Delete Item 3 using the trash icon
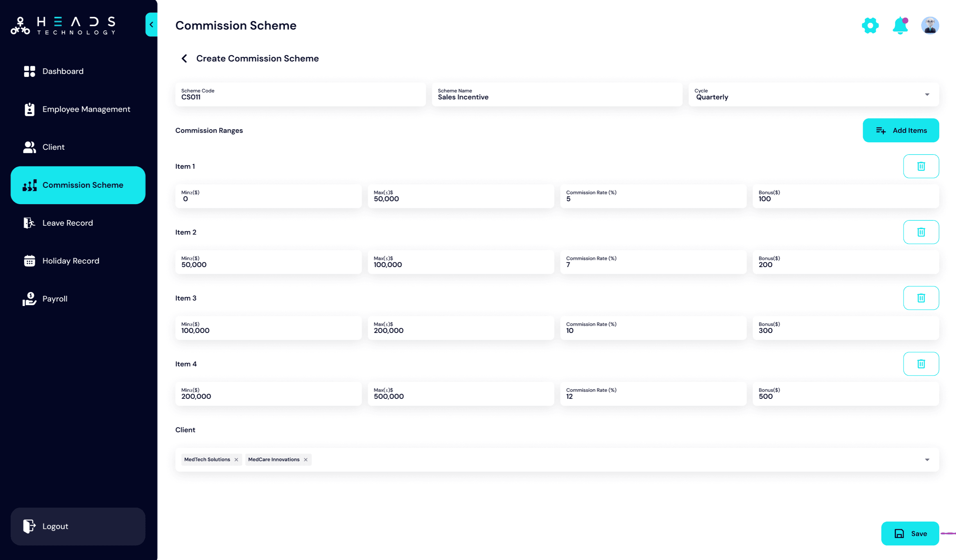The width and height of the screenshot is (956, 560). (921, 298)
